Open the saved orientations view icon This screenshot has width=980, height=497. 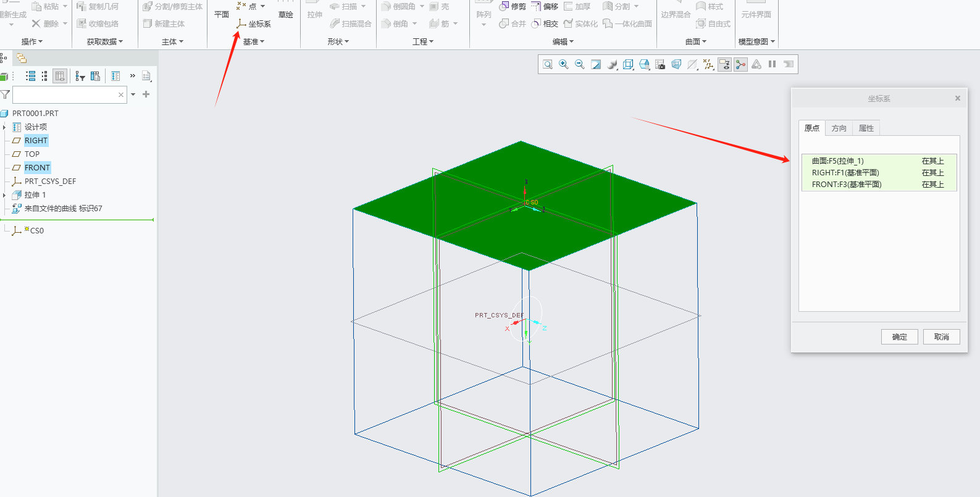pyautogui.click(x=644, y=64)
